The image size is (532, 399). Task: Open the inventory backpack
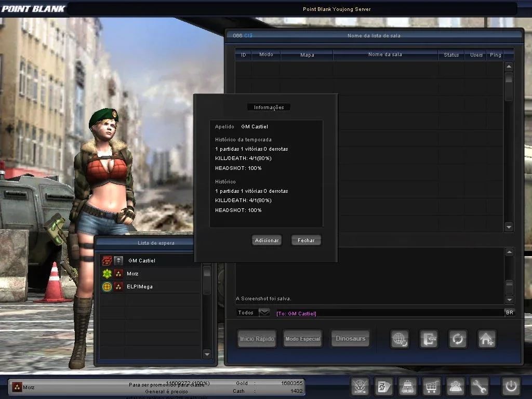pos(407,386)
